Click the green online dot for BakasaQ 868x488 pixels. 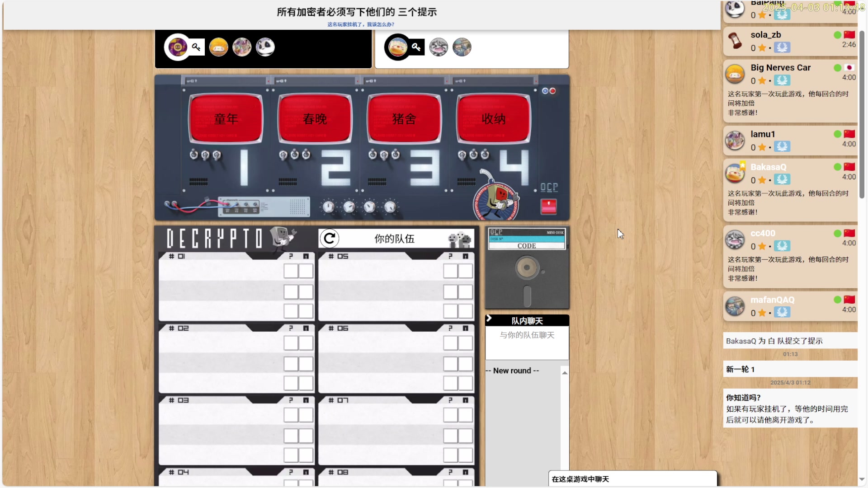[x=837, y=167]
